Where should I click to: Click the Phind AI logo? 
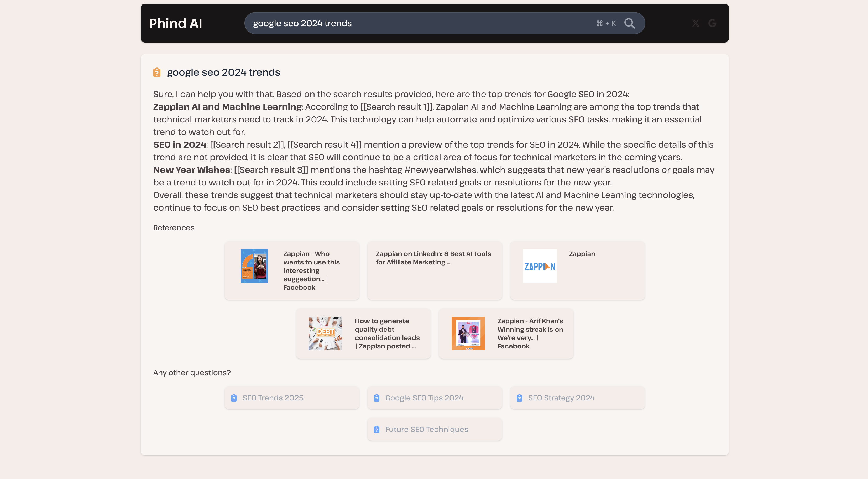coord(176,23)
